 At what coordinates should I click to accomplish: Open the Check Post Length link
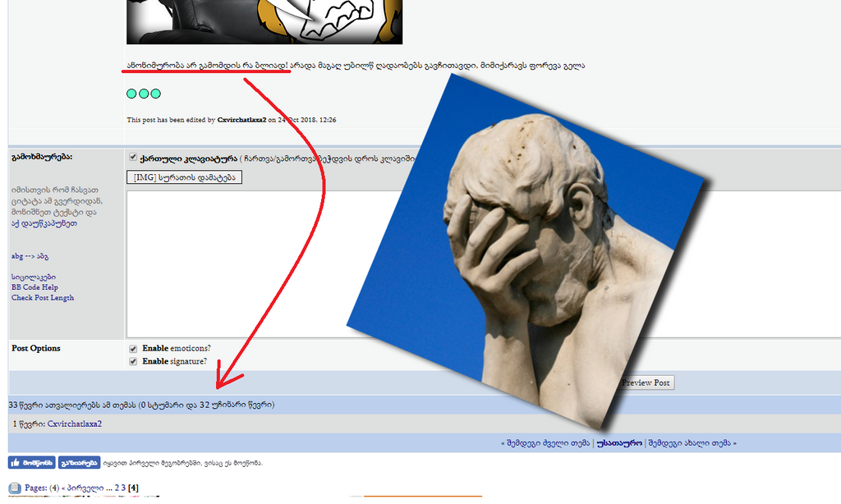[x=43, y=298]
